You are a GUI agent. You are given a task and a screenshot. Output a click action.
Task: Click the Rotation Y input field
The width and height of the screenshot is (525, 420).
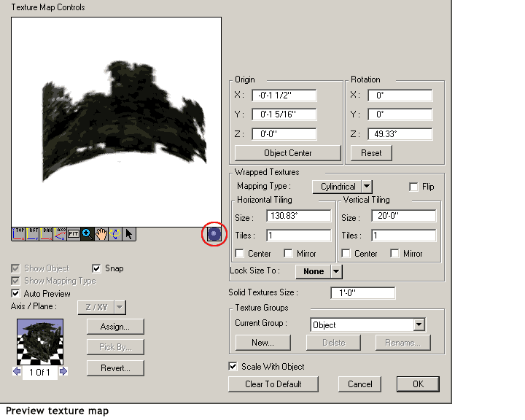pyautogui.click(x=400, y=114)
